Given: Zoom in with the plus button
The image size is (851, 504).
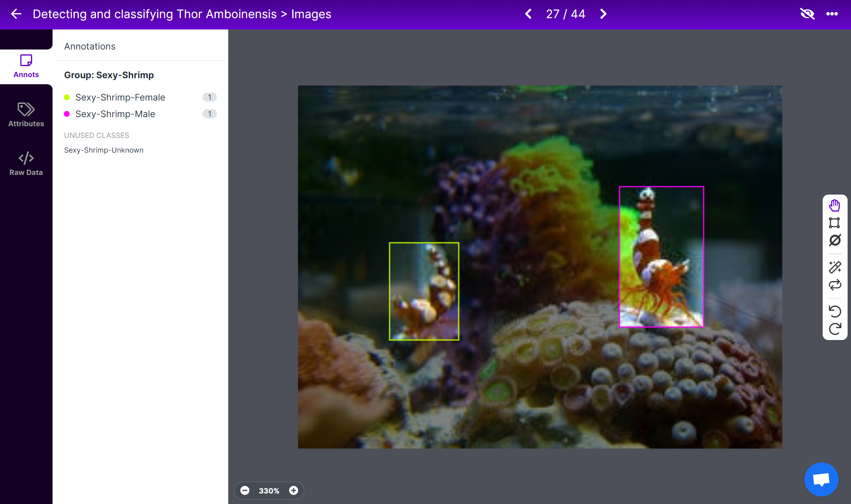Looking at the screenshot, I should (x=293, y=490).
